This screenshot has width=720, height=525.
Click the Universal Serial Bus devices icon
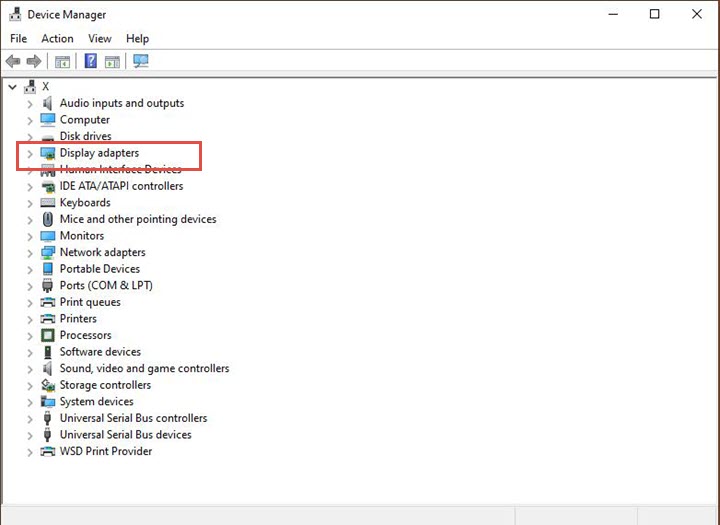pyautogui.click(x=47, y=435)
